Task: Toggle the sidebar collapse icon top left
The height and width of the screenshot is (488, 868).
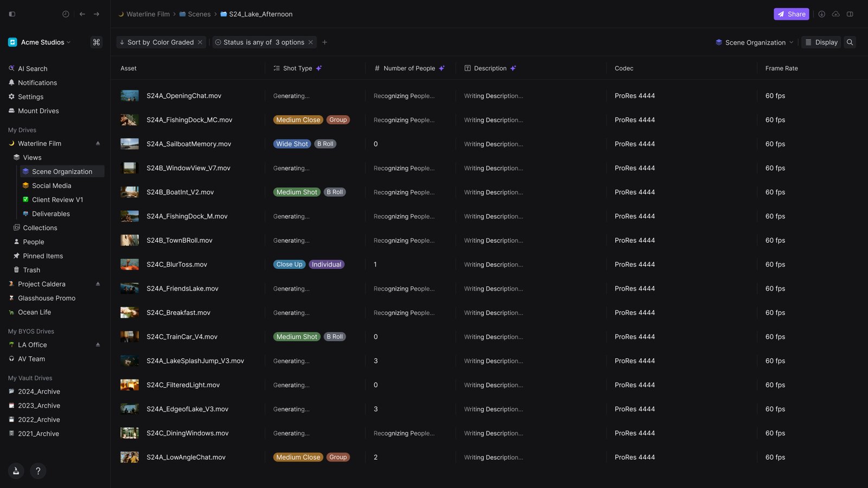Action: pyautogui.click(x=12, y=14)
